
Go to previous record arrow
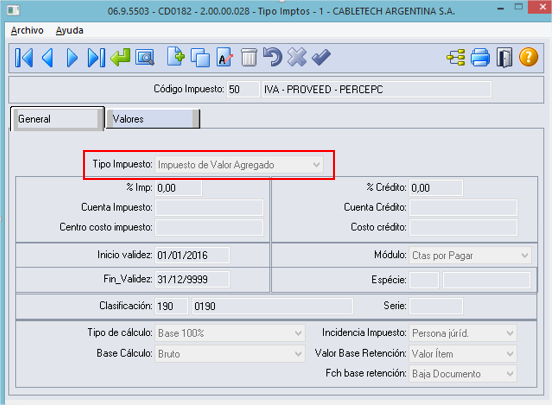tap(48, 58)
